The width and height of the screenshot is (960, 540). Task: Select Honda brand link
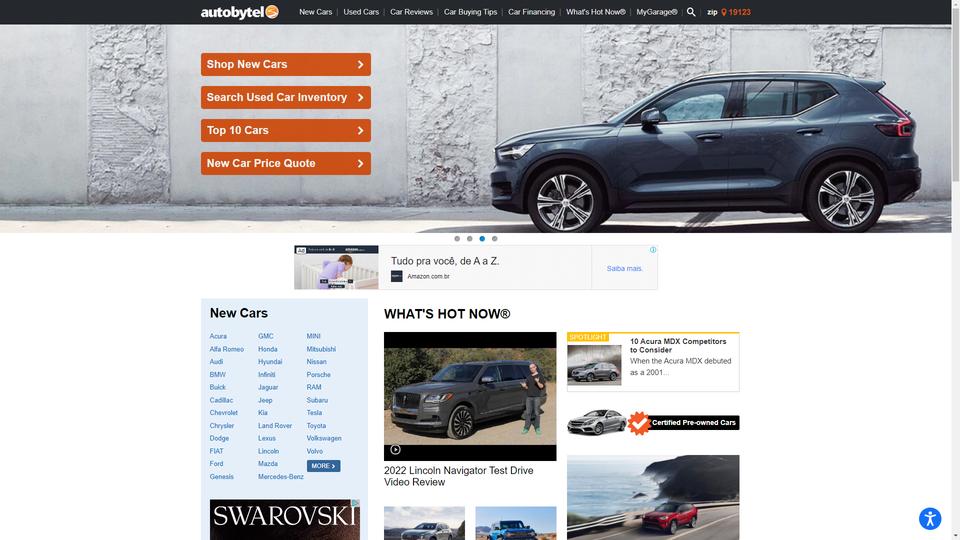(x=268, y=349)
